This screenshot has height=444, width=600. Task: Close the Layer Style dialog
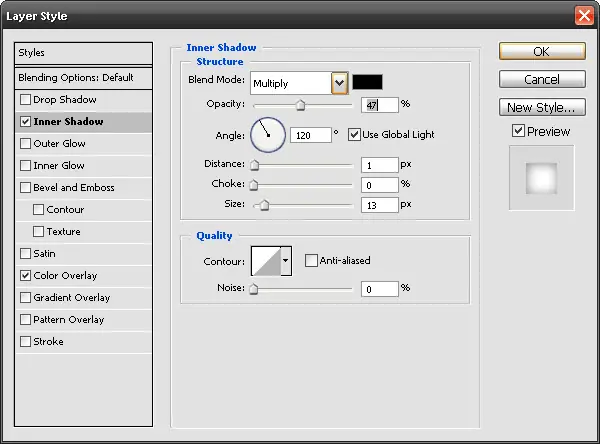[x=584, y=16]
